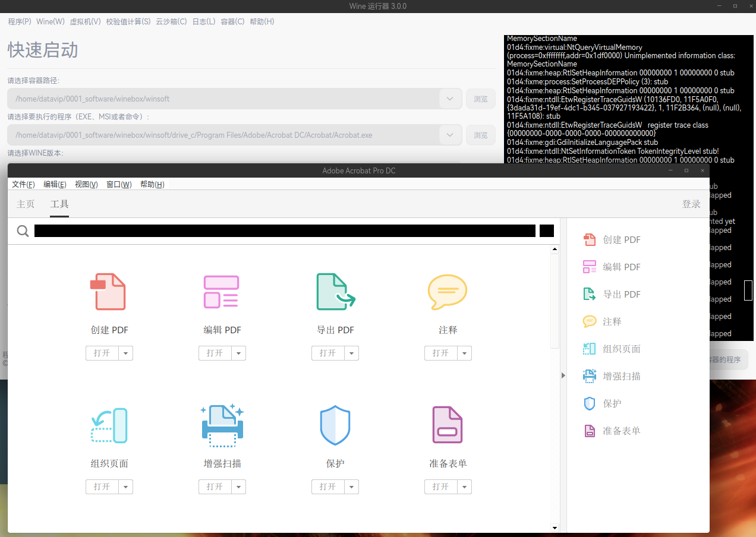Expand dropdown arrow next to 创建 PDF 打开
Viewport: 756px width, 537px height.
(x=125, y=353)
